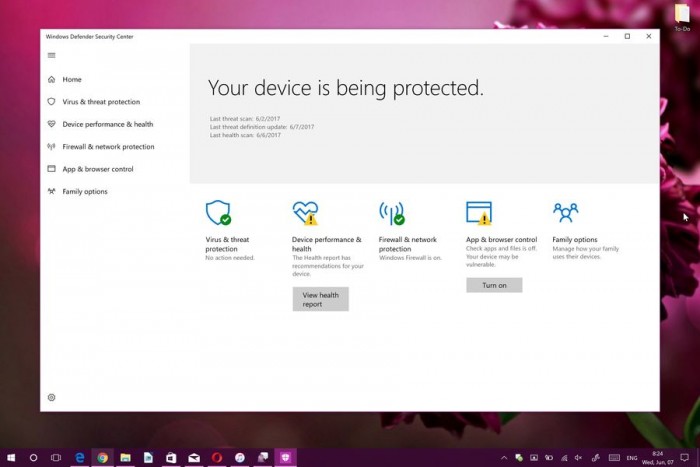Click the heart icon for Device performance in sidebar

[x=51, y=124]
